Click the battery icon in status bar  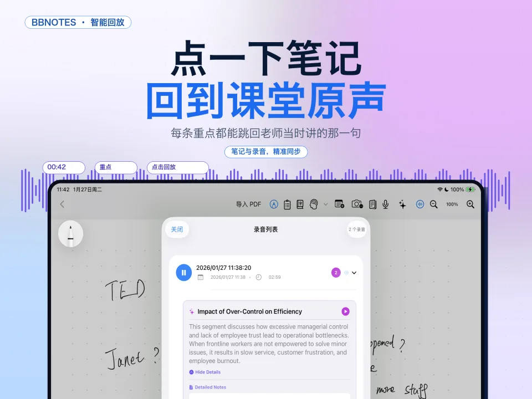point(470,190)
